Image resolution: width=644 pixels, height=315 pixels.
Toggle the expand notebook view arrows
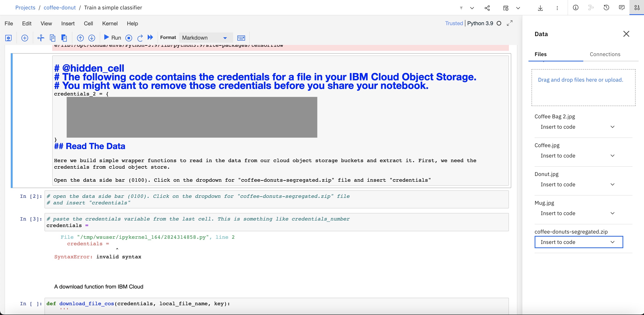tap(509, 23)
